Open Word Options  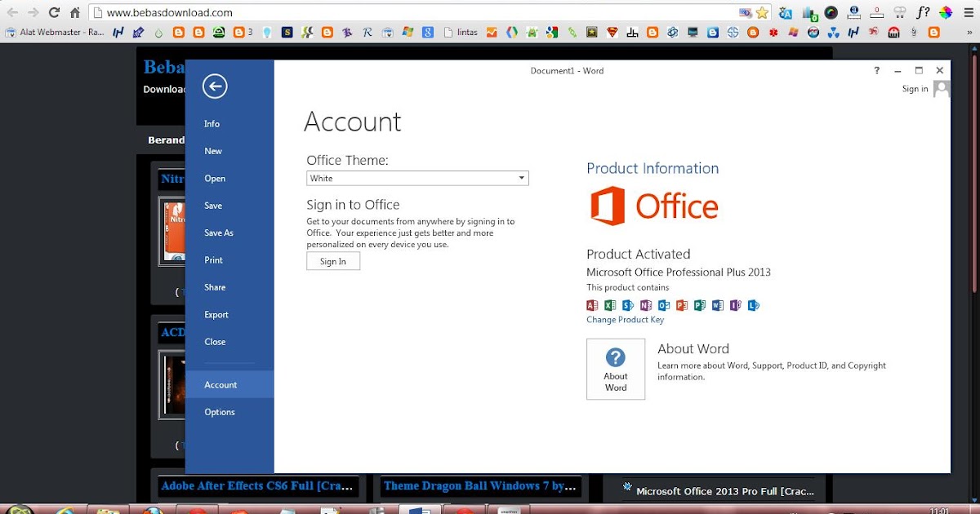pos(229,412)
